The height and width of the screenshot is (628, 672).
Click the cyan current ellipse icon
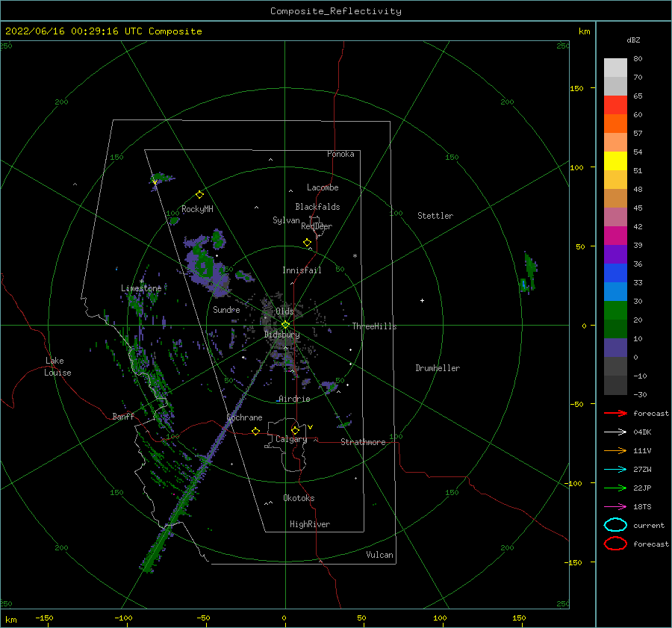[x=615, y=525]
